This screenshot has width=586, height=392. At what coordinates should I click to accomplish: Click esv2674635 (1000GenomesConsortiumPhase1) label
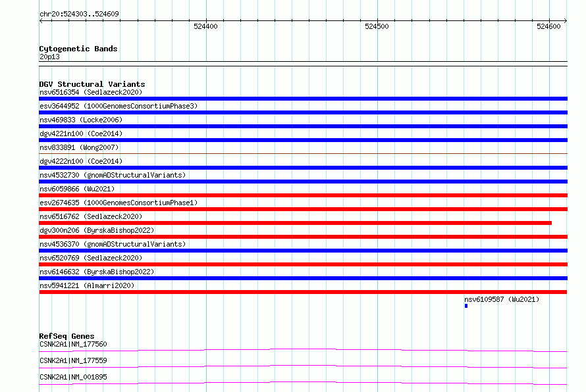119,203
